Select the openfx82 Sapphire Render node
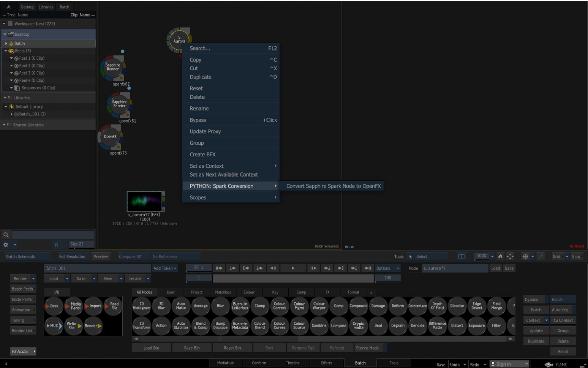Image resolution: width=588 pixels, height=368 pixels. click(112, 67)
